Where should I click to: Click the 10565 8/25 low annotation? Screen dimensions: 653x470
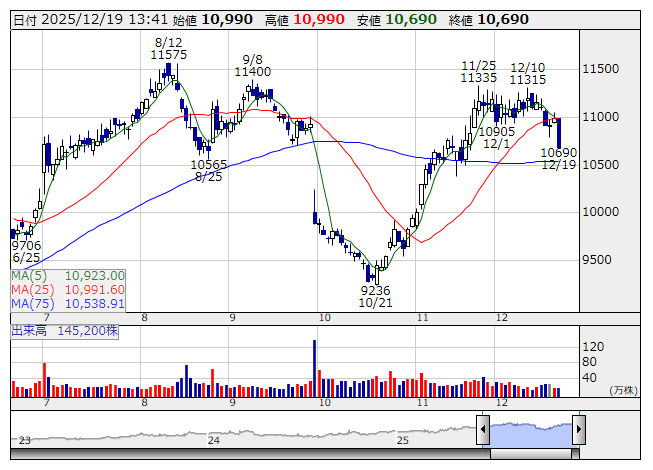coord(209,171)
